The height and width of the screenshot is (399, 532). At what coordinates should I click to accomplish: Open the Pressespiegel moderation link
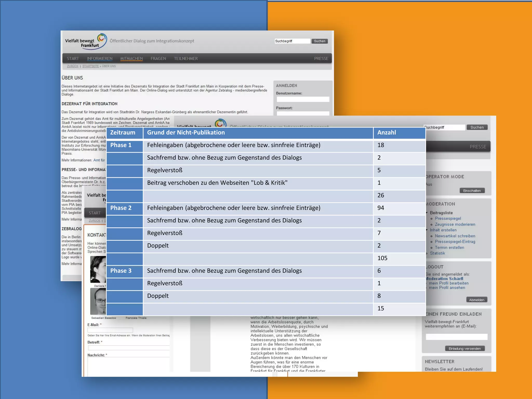tap(448, 218)
